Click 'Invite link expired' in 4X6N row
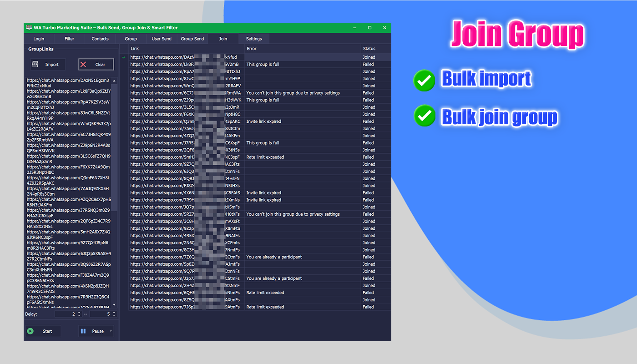 (x=264, y=193)
